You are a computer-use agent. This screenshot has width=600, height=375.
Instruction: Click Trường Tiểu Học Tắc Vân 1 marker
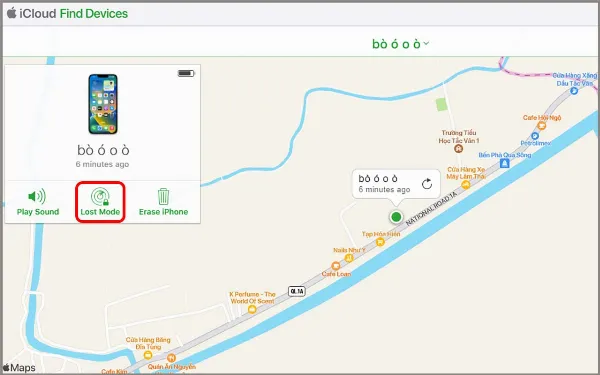coord(458,149)
